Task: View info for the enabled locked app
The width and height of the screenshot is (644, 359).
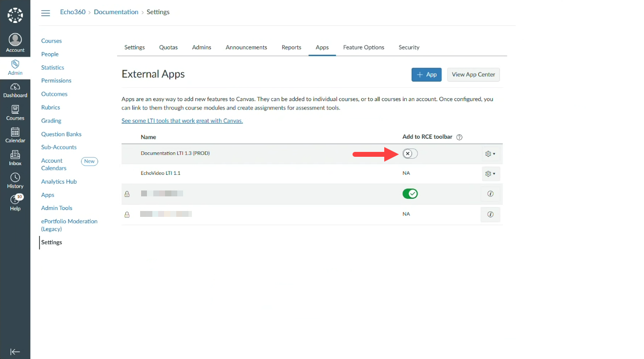Action: tap(490, 194)
